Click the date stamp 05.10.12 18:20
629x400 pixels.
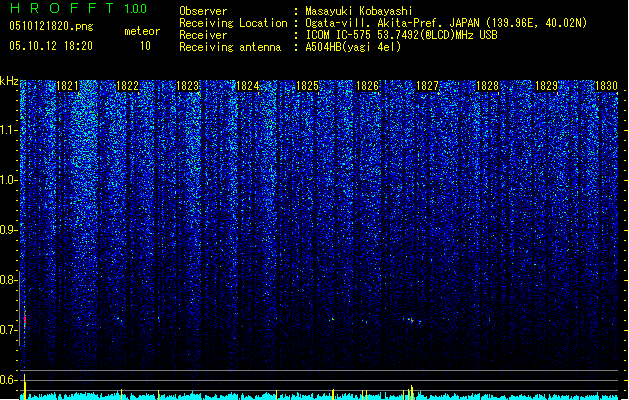(51, 46)
